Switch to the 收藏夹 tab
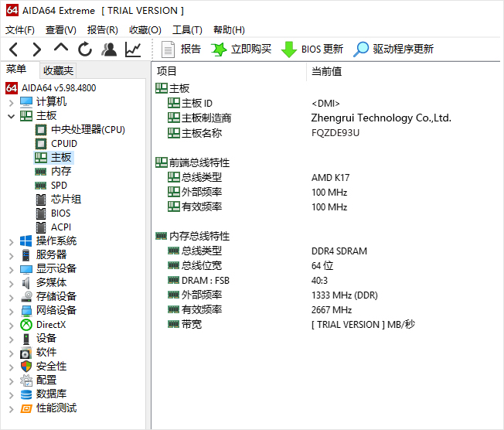504x430 pixels. (x=58, y=70)
